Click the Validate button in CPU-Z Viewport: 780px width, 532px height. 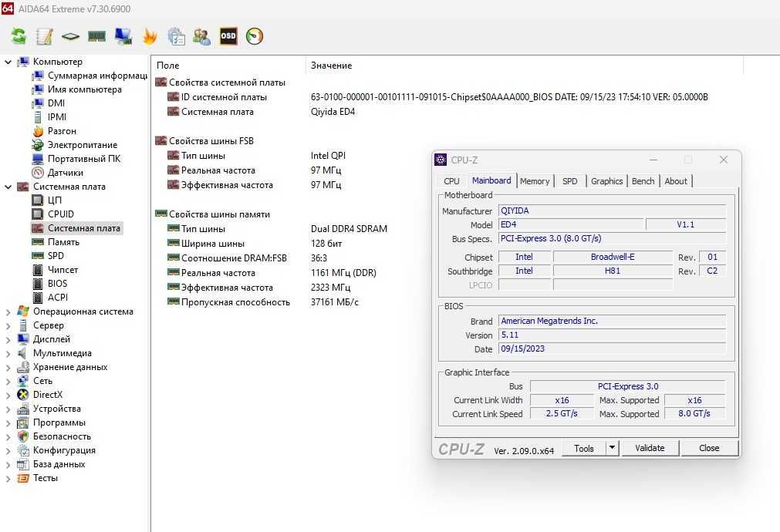[x=650, y=448]
